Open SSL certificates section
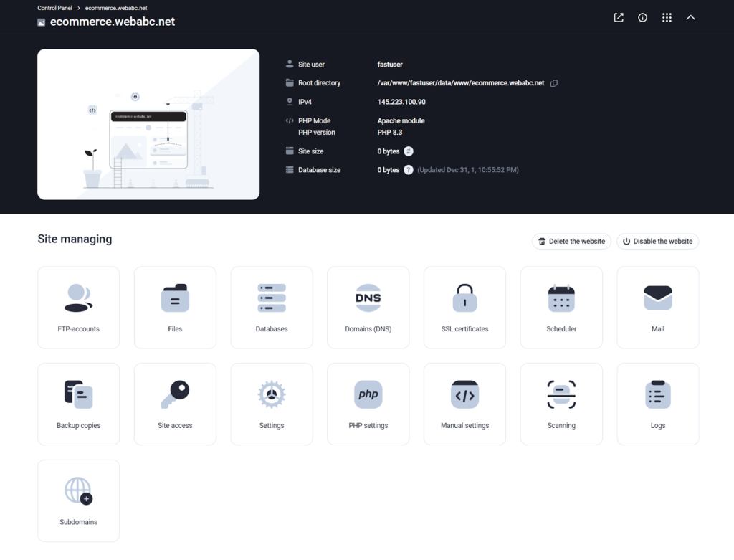Image resolution: width=734 pixels, height=560 pixels. (x=464, y=308)
